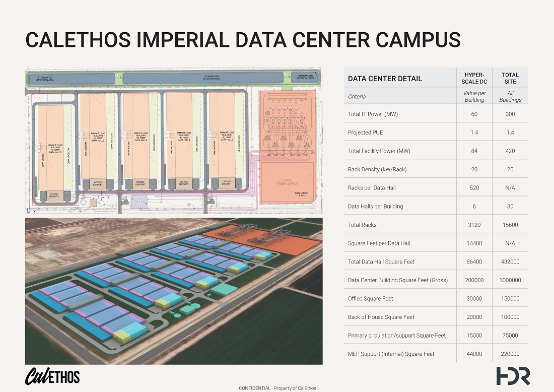Click the HDR logo
This screenshot has width=554, height=392.
513,376
